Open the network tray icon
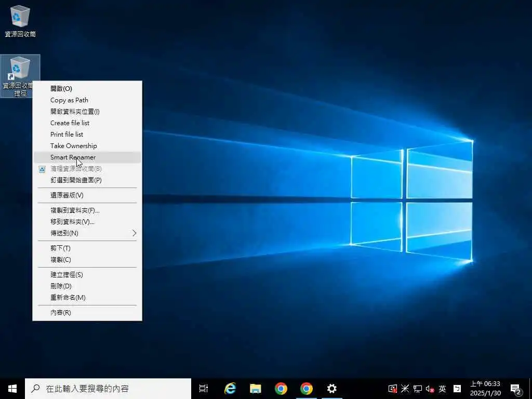Screen dimensions: 532x399 pos(417,389)
